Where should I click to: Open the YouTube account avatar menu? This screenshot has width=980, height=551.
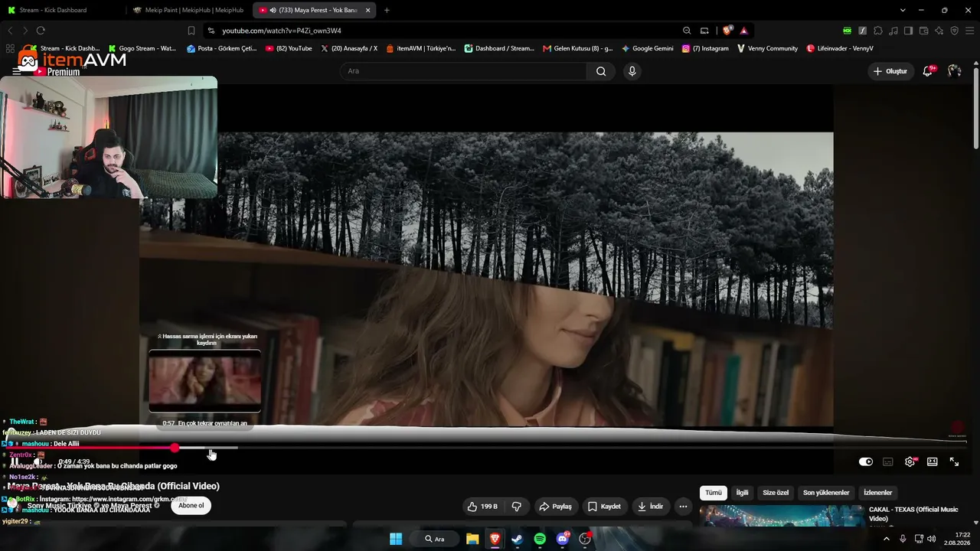[954, 71]
